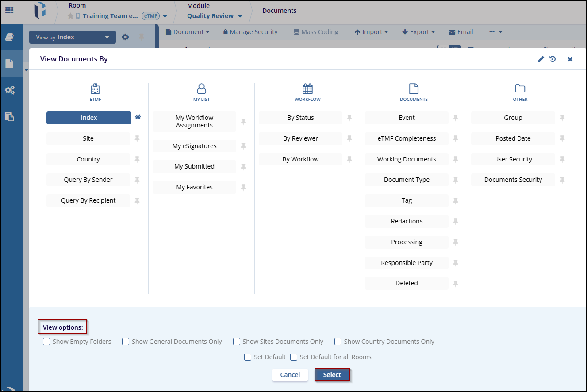
Task: Pin the My Favorites view
Action: [x=243, y=188]
